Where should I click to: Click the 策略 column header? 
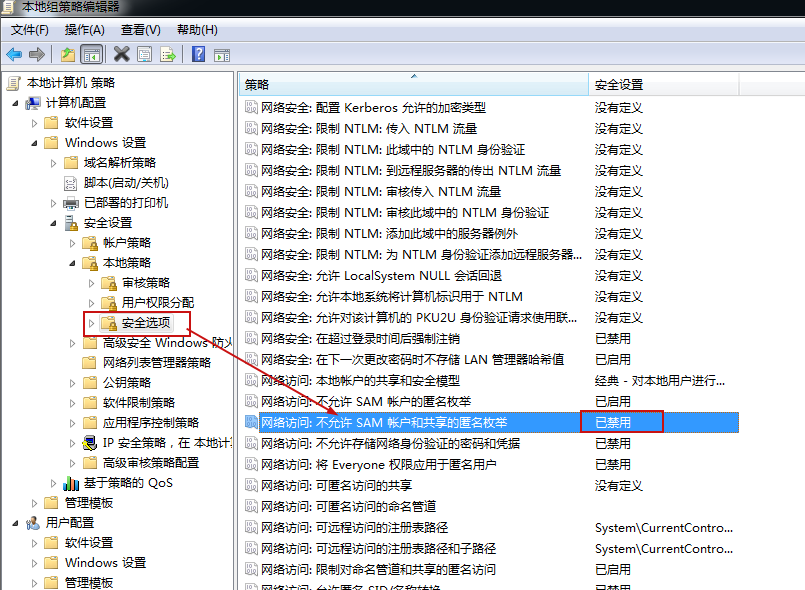258,85
